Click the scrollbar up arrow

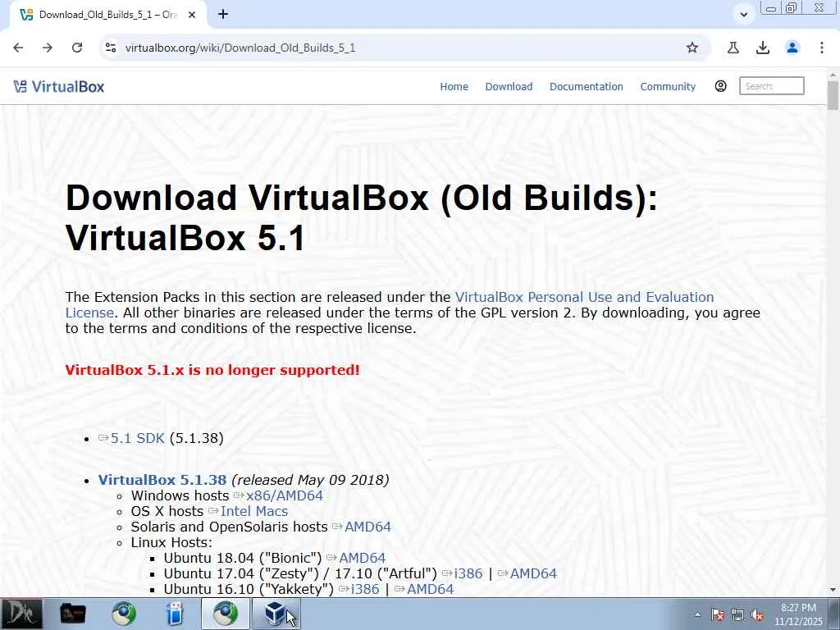pyautogui.click(x=833, y=74)
